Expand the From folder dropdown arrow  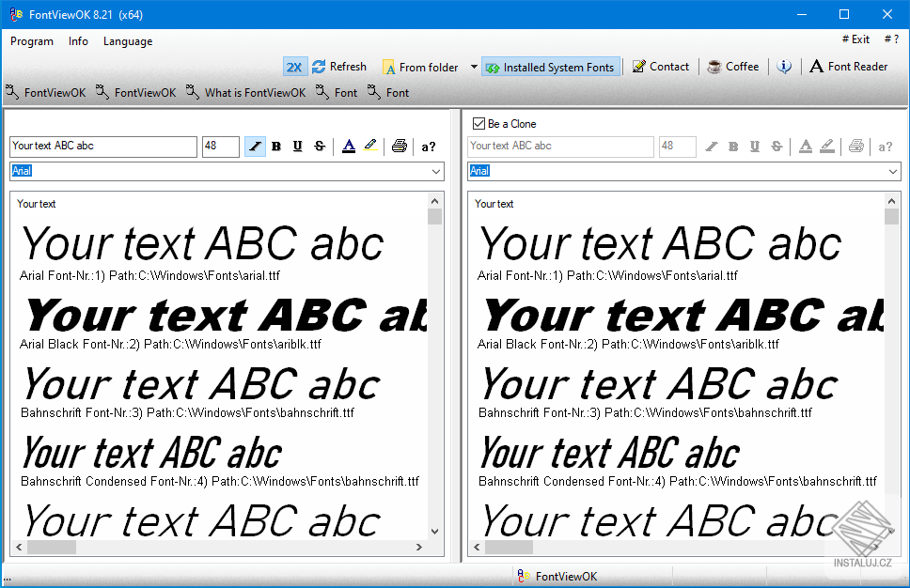[474, 68]
